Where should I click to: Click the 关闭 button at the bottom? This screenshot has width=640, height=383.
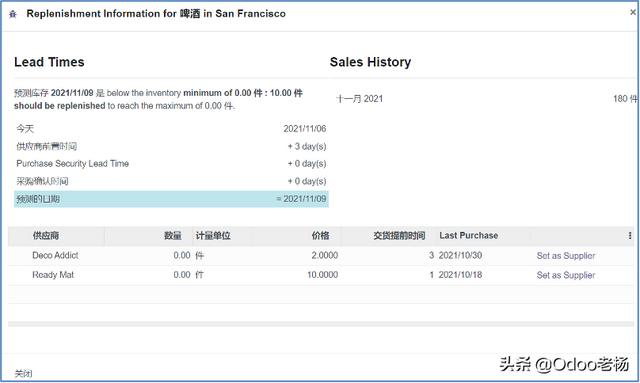tap(23, 373)
